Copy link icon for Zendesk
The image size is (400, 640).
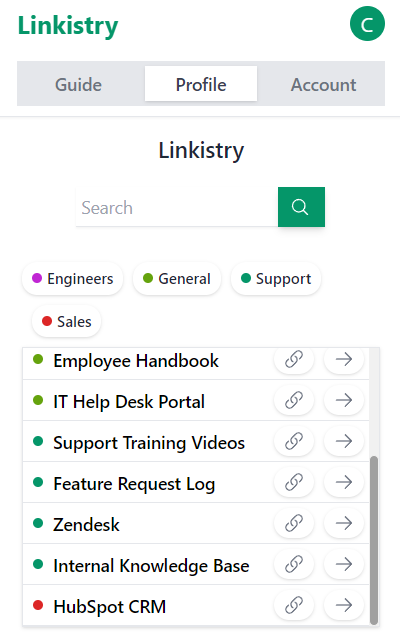(x=294, y=523)
